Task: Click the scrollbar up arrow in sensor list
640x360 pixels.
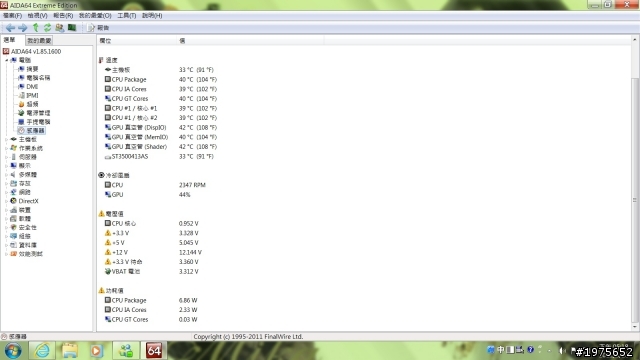Action: point(635,40)
